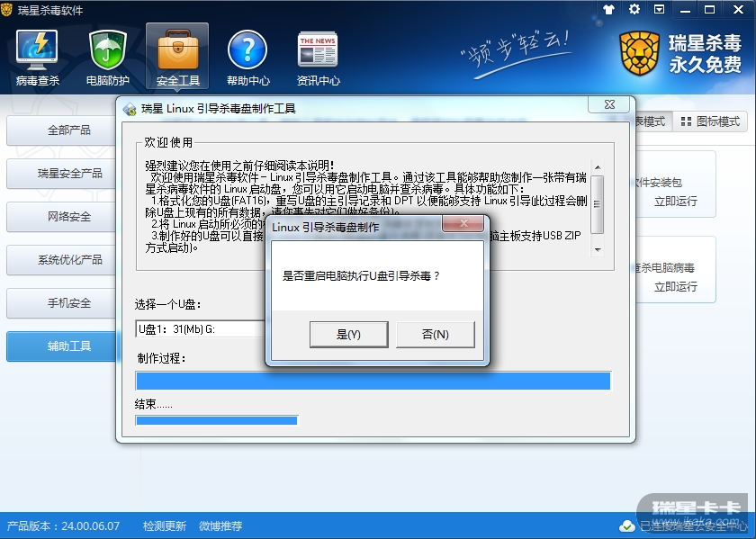Open settings via the gear icon
The width and height of the screenshot is (756, 539).
click(x=634, y=9)
